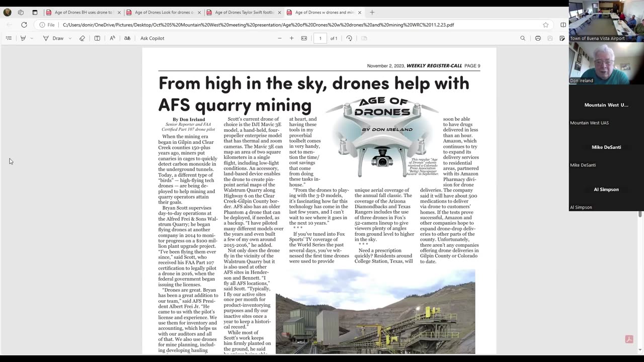This screenshot has height=362, width=644.
Task: Open the tab actions menu
Action: click(x=35, y=13)
